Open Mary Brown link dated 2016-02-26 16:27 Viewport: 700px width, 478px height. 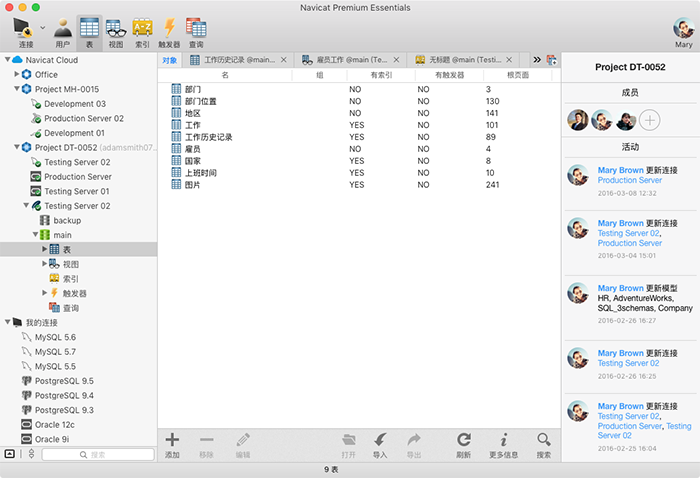click(620, 288)
